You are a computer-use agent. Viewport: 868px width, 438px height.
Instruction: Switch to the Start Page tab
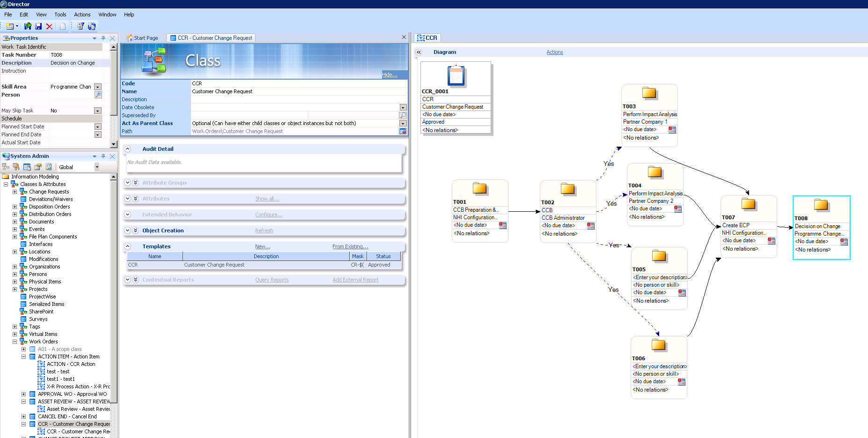pos(143,38)
